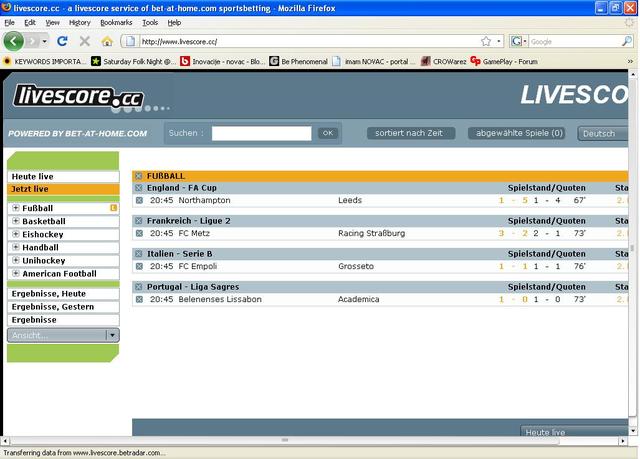Click the vertical scrollbar up arrow

coord(633,74)
